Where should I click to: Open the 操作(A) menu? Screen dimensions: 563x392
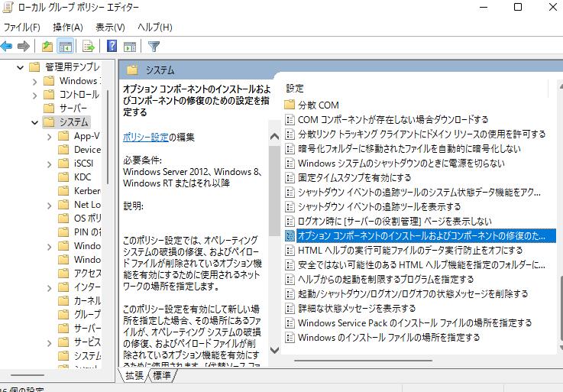tap(68, 28)
